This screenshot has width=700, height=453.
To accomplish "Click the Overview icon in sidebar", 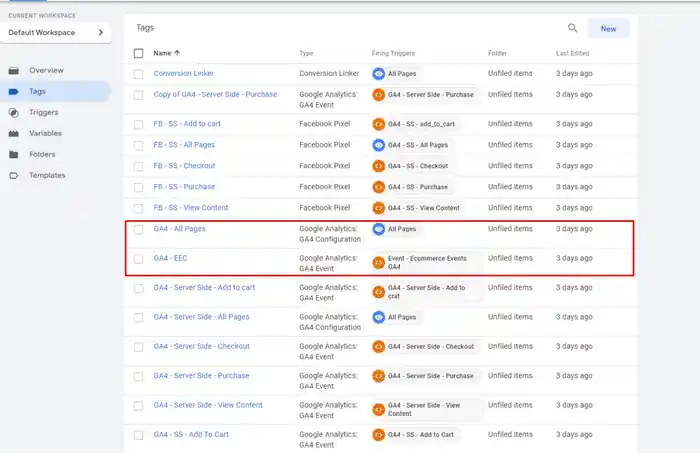I will (14, 71).
